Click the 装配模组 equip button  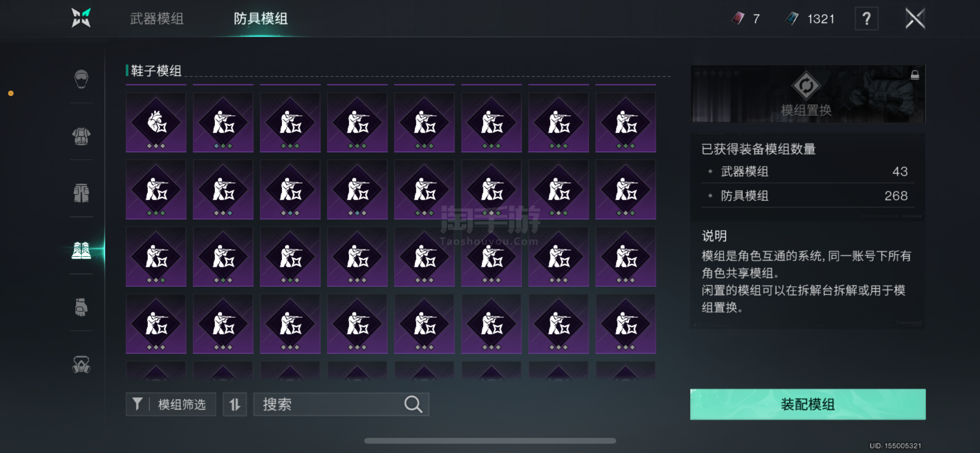pyautogui.click(x=808, y=404)
